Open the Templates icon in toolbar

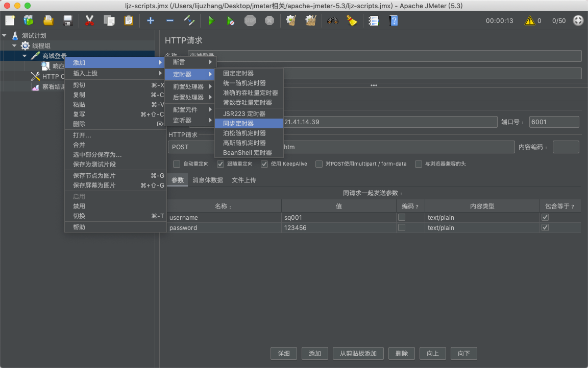point(29,20)
